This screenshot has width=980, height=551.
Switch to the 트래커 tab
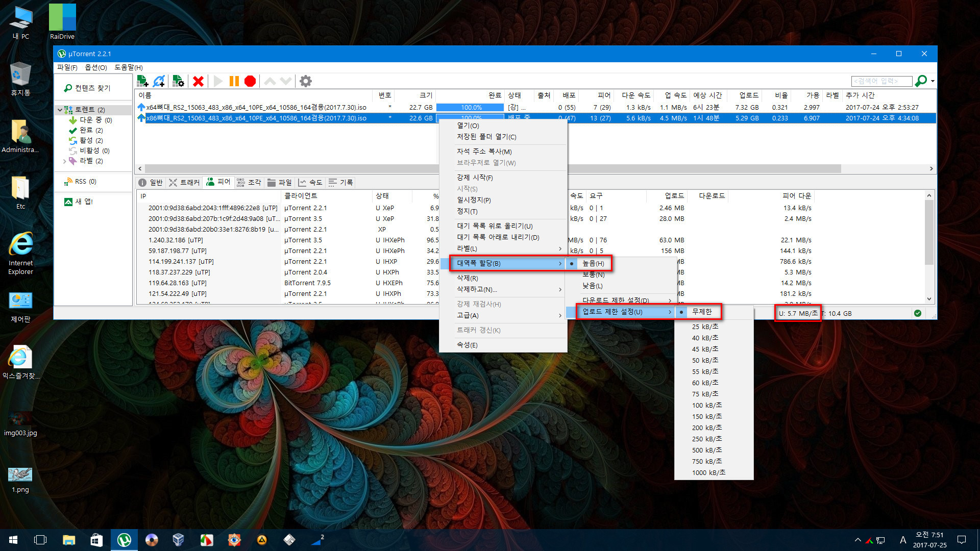(x=184, y=183)
